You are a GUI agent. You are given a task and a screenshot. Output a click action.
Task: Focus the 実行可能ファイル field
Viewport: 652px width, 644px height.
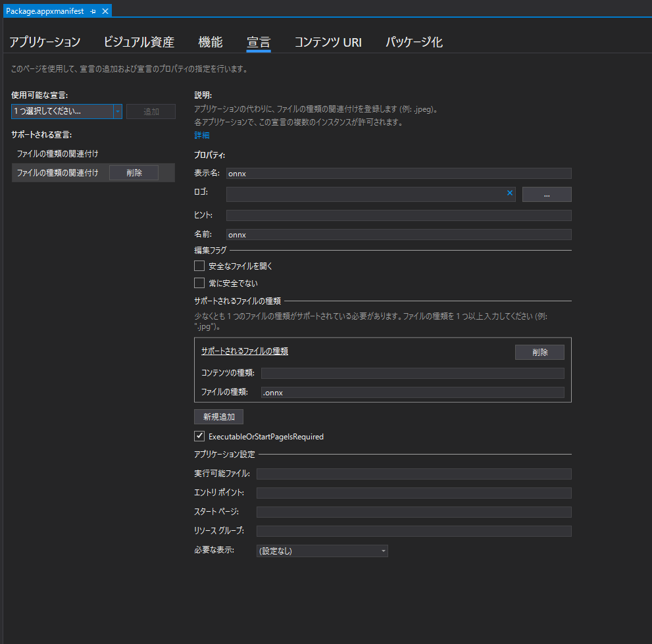(414, 474)
